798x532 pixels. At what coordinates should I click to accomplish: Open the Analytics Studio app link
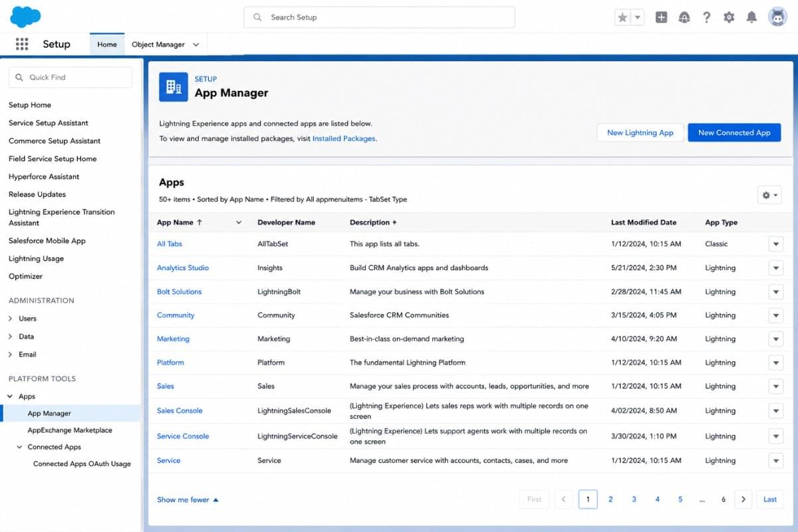(183, 268)
